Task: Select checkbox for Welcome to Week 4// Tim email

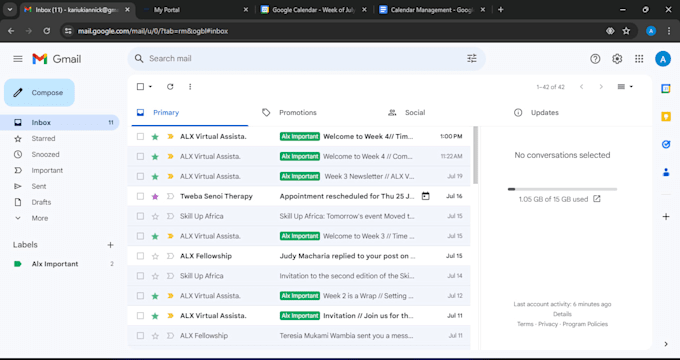Action: pos(140,137)
